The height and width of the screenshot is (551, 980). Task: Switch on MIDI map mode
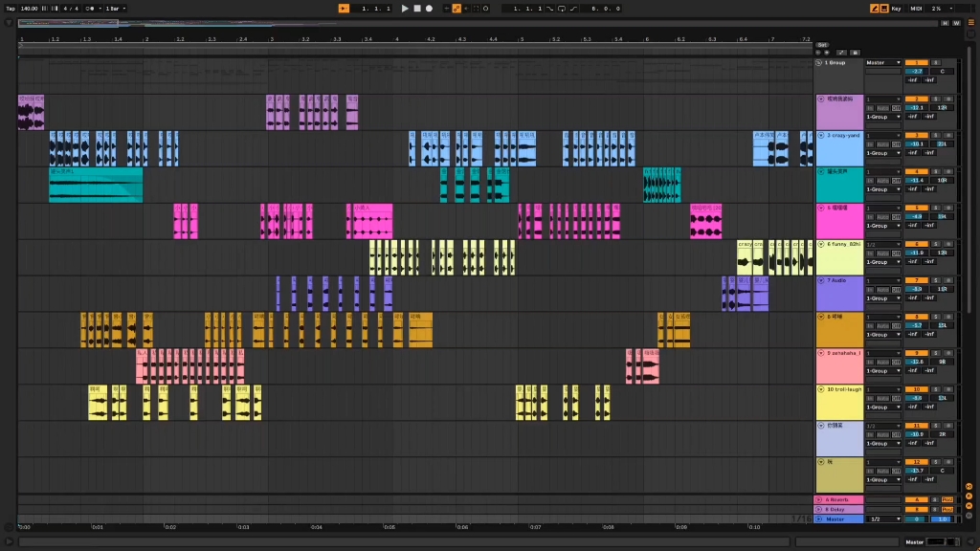[x=916, y=9]
